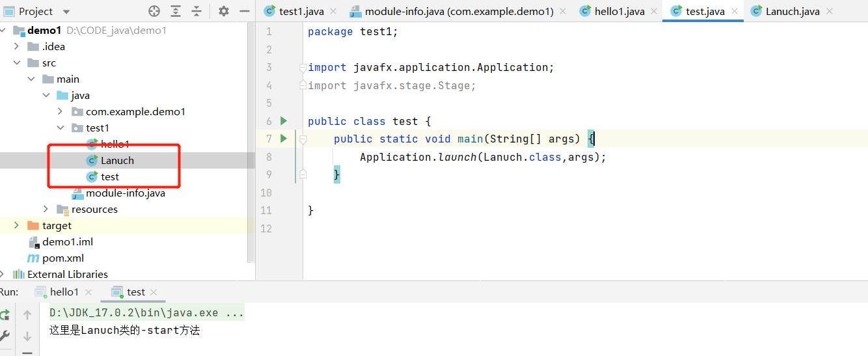Expand the com.example.demo1 package
This screenshot has height=356, width=868.
coord(60,112)
